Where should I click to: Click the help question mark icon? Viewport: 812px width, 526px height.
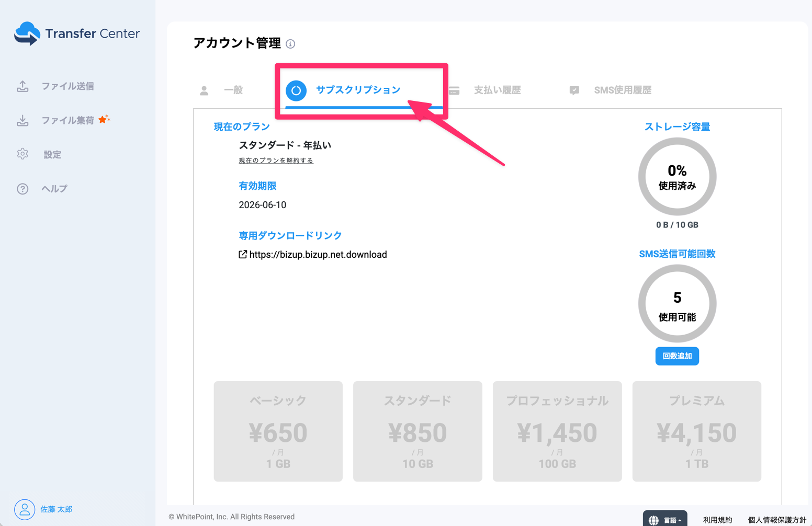tap(22, 189)
